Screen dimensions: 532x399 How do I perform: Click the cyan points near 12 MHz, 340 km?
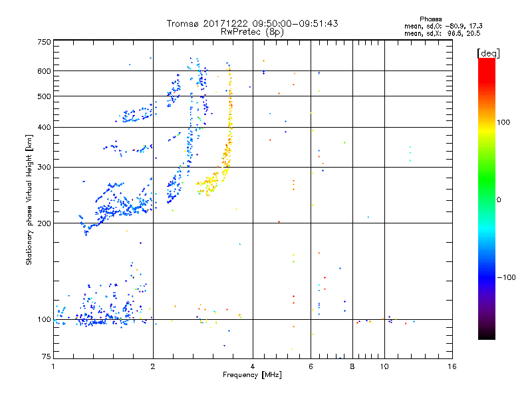pyautogui.click(x=410, y=154)
